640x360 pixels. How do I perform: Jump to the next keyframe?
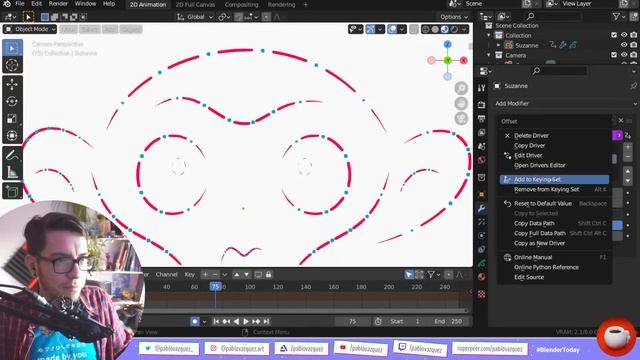tap(256, 322)
